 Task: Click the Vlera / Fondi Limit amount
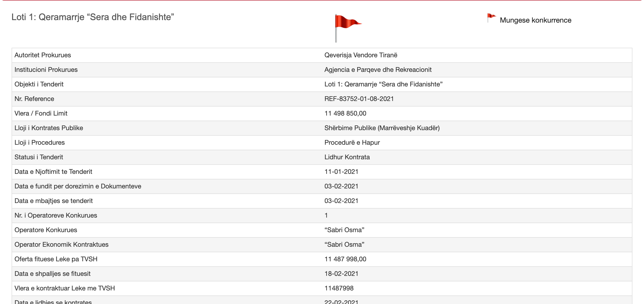[345, 113]
